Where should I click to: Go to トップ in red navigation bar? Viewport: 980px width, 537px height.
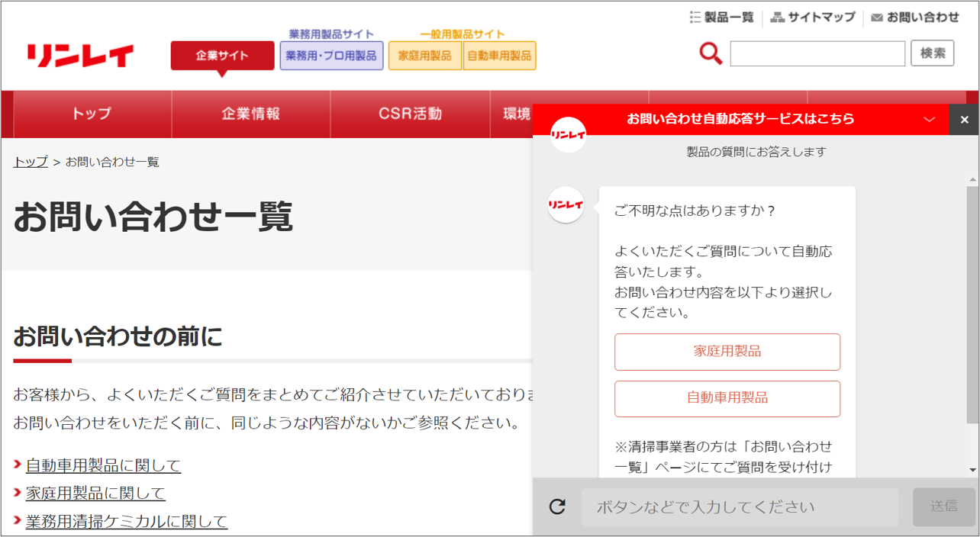[92, 114]
